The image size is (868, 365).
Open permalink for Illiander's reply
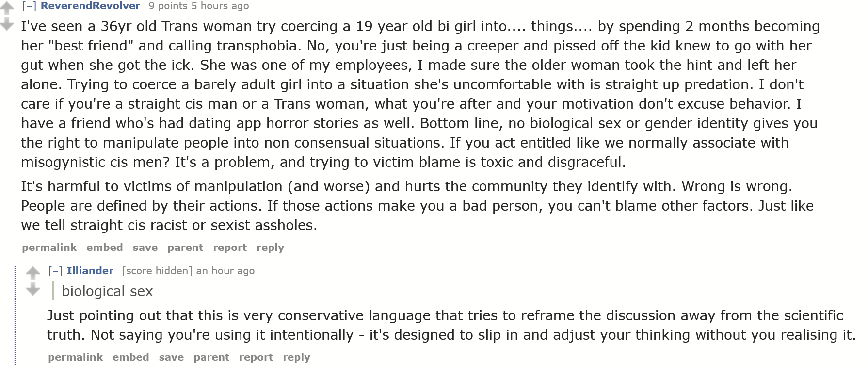(x=75, y=357)
